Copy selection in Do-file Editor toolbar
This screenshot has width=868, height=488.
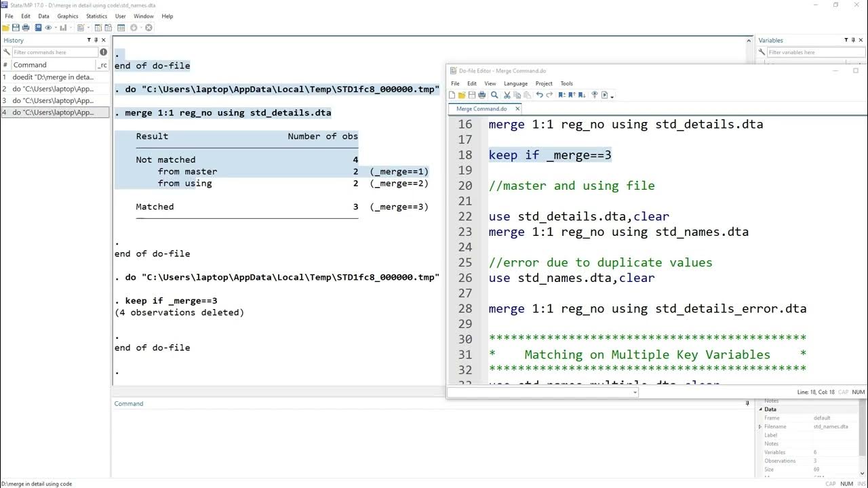click(517, 95)
